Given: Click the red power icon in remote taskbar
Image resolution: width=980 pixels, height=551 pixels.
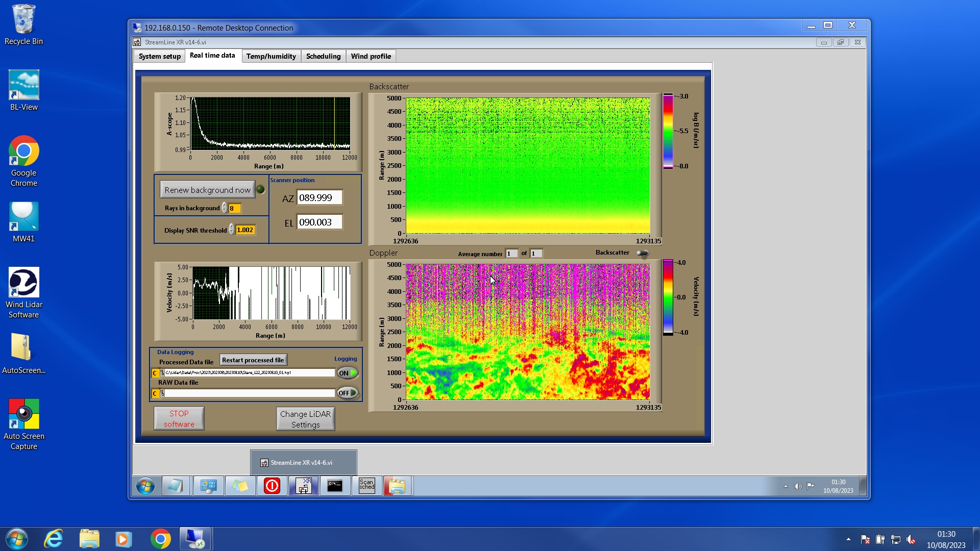Looking at the screenshot, I should 272,485.
